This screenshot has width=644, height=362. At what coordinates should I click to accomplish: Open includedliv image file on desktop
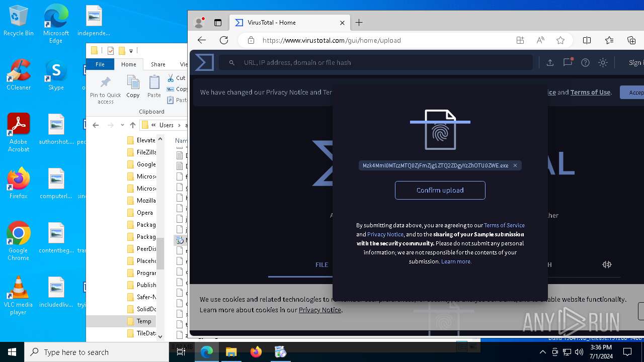(56, 292)
